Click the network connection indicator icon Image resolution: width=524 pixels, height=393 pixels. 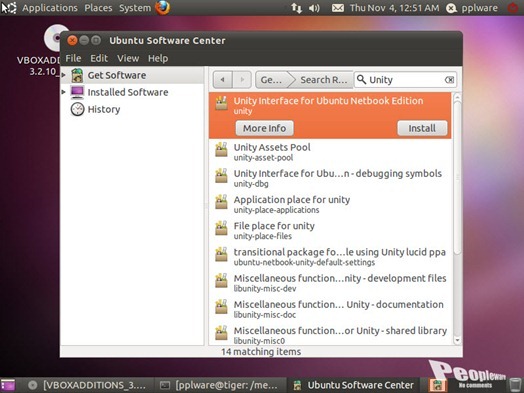tap(296, 8)
